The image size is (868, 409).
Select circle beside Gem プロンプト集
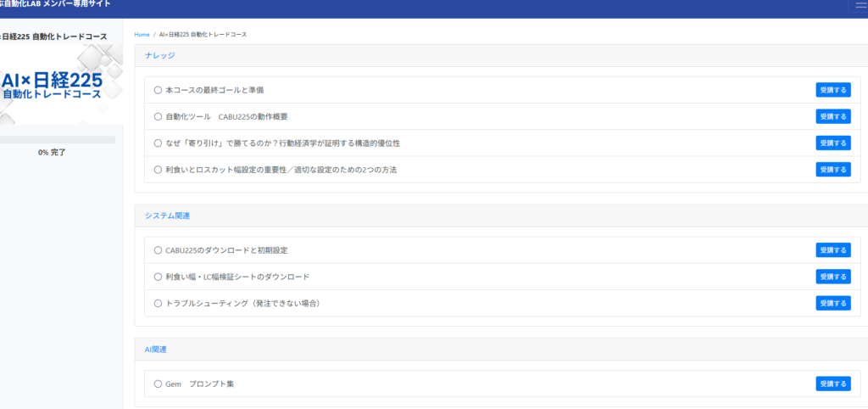(158, 384)
